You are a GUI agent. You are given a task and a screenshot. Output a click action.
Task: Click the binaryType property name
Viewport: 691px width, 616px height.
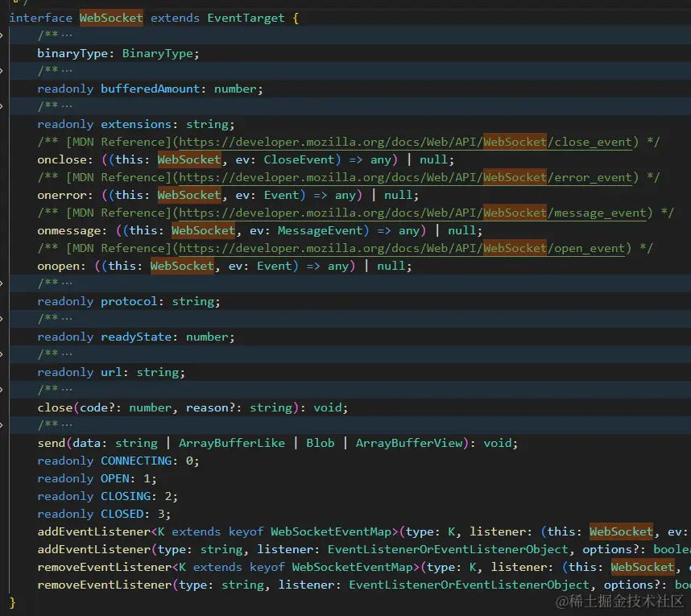[x=72, y=54]
